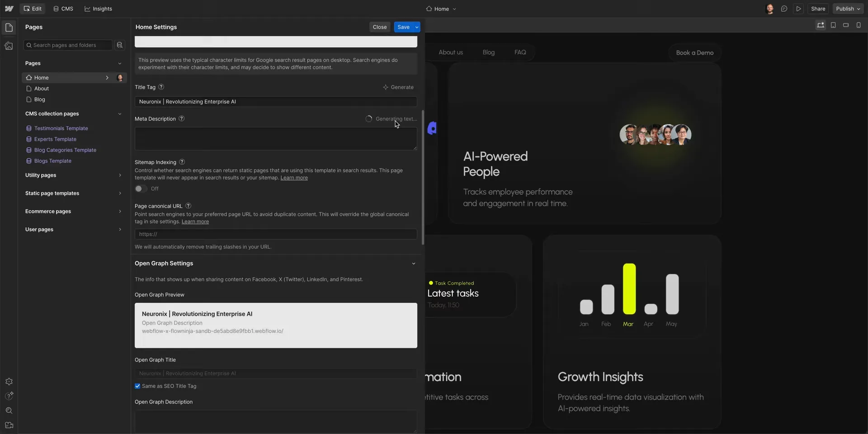The width and height of the screenshot is (868, 434).
Task: Expand Static page templates section
Action: [120, 193]
